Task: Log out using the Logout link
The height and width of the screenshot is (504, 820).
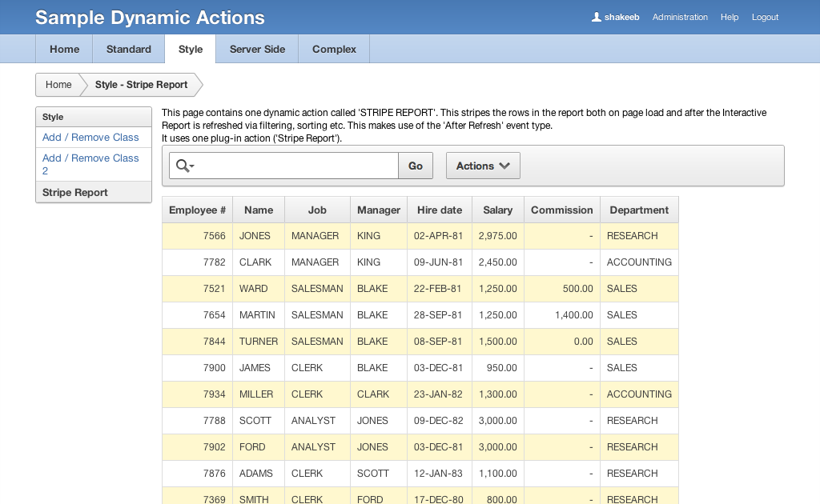Action: [x=765, y=17]
